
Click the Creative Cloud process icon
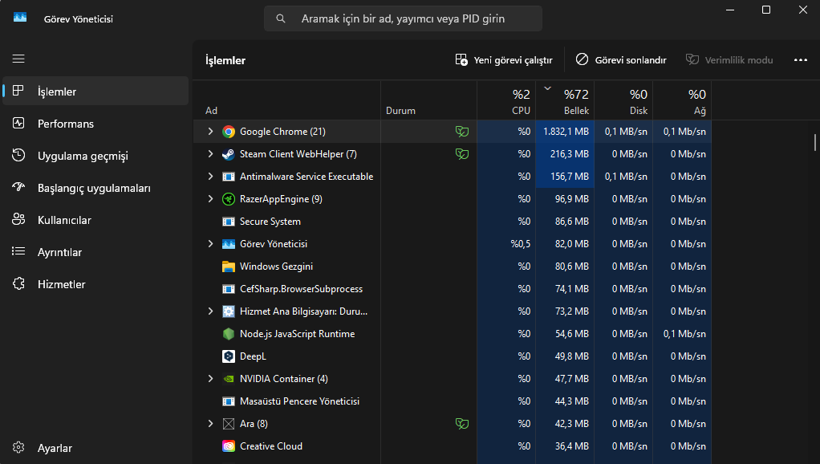[x=228, y=446]
